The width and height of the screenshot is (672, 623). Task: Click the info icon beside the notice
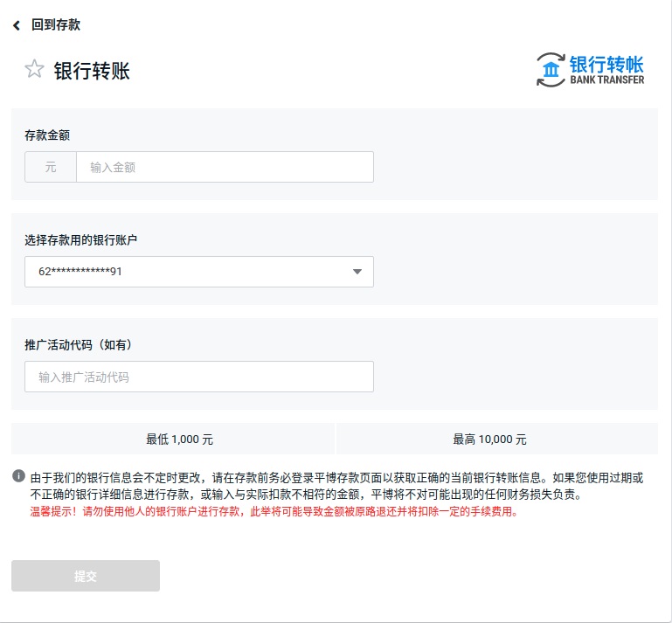18,476
